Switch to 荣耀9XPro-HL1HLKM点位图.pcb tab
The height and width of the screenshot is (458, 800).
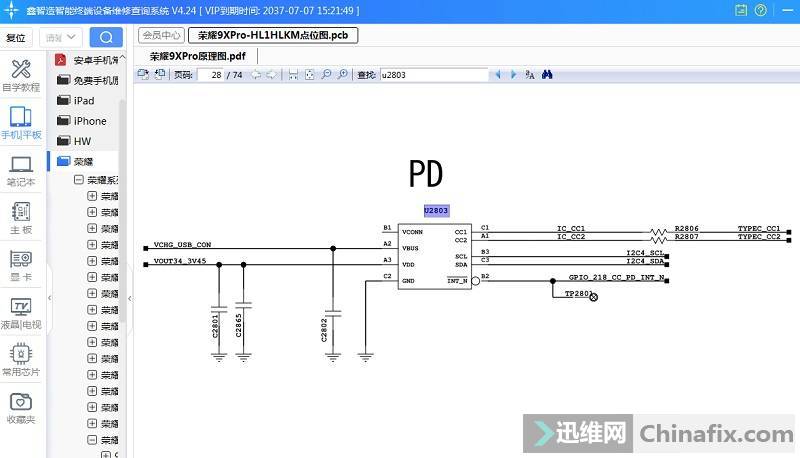coord(273,35)
